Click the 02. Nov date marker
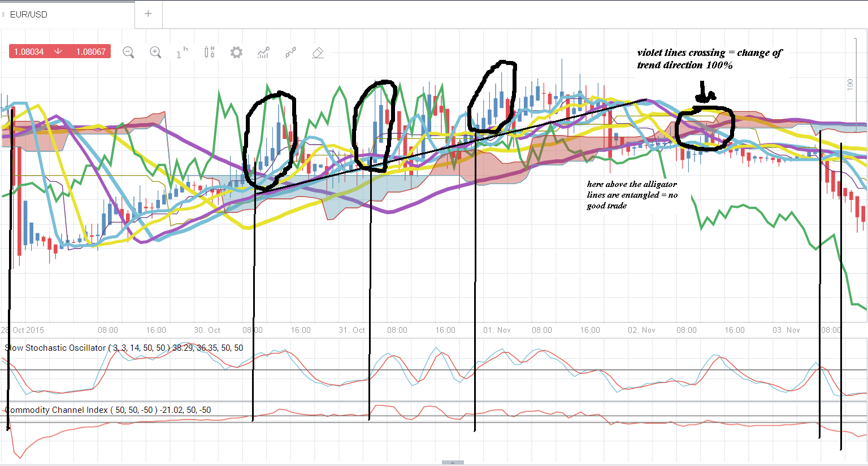The width and height of the screenshot is (868, 466). pos(641,330)
